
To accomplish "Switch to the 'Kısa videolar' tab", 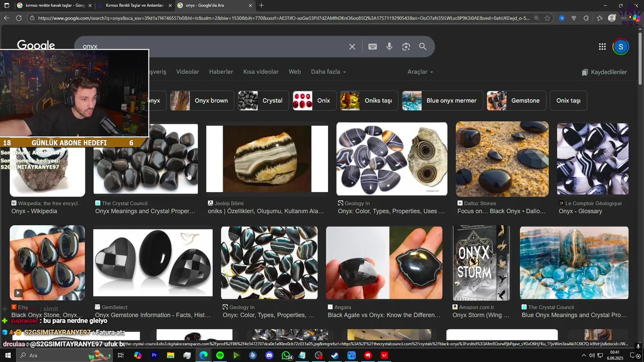I will click(x=261, y=72).
